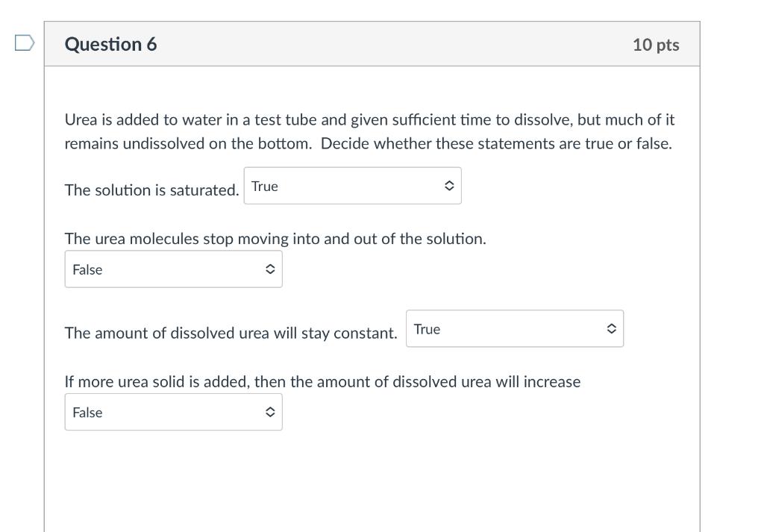
Task: Click the 'True' value in the stay-constant select
Action: pyautogui.click(x=427, y=329)
